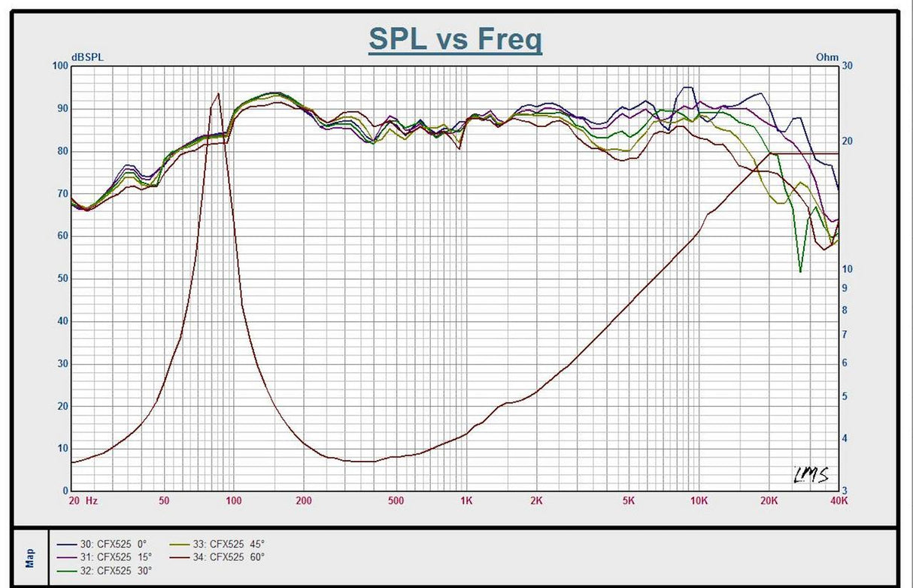This screenshot has width=913, height=588.
Task: Click the dark red line swatch for curve 34
Action: [x=179, y=557]
